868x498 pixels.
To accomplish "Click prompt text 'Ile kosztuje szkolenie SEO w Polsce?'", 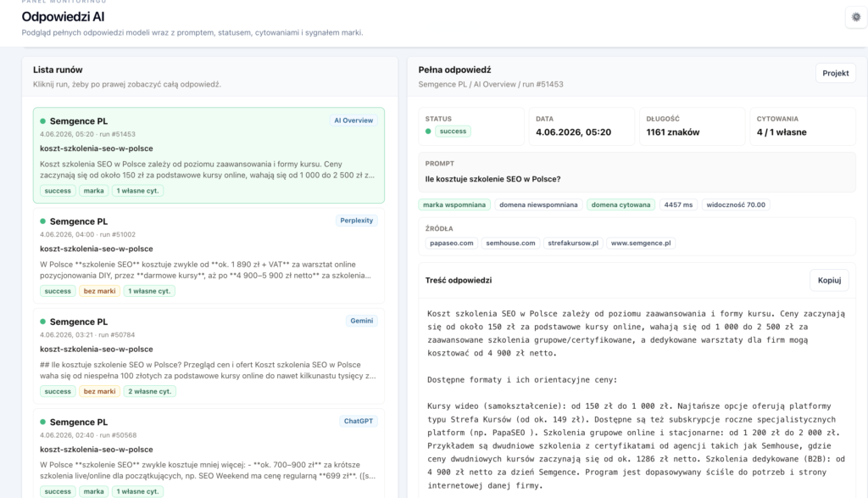I will point(492,179).
